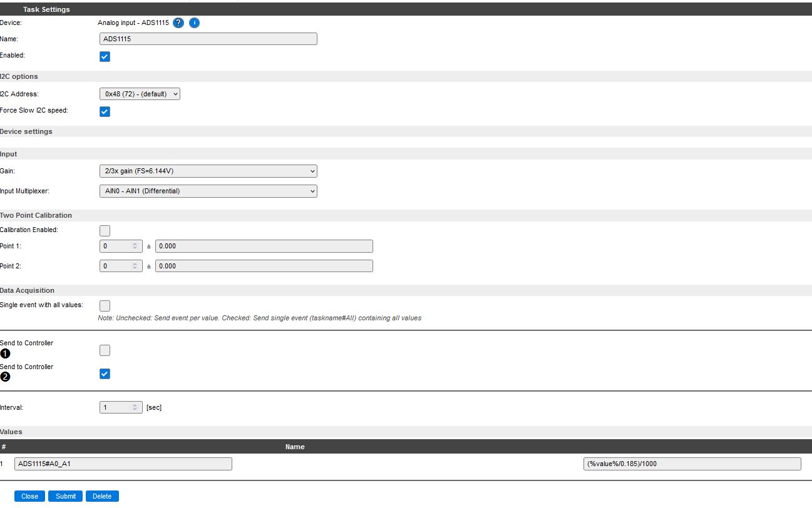Click the Point 1 calibrated value field

(x=264, y=246)
